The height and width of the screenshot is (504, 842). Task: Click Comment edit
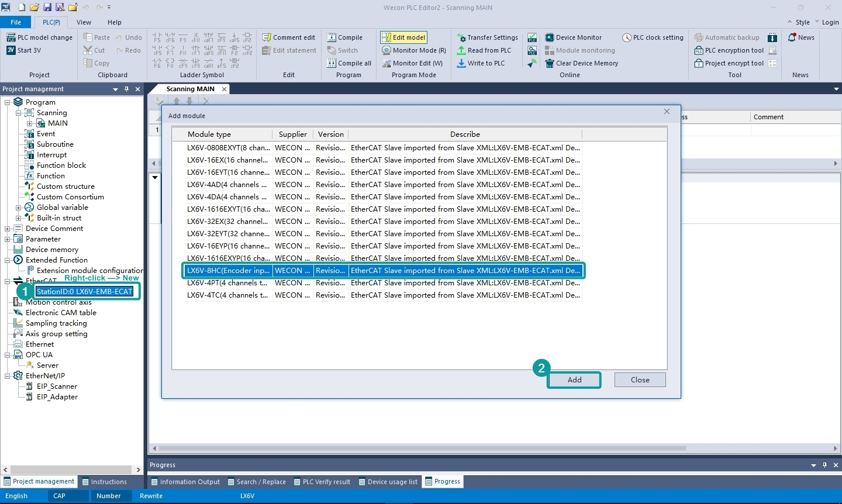click(289, 37)
